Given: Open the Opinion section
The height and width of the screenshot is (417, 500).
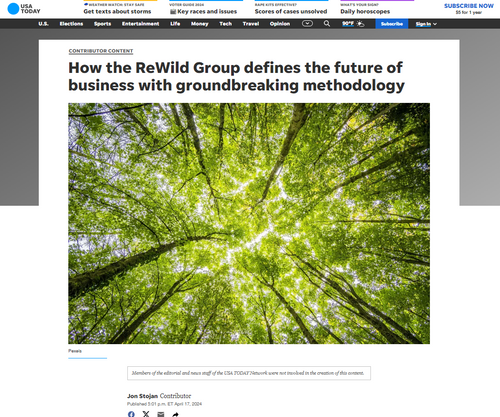Looking at the screenshot, I should (280, 24).
